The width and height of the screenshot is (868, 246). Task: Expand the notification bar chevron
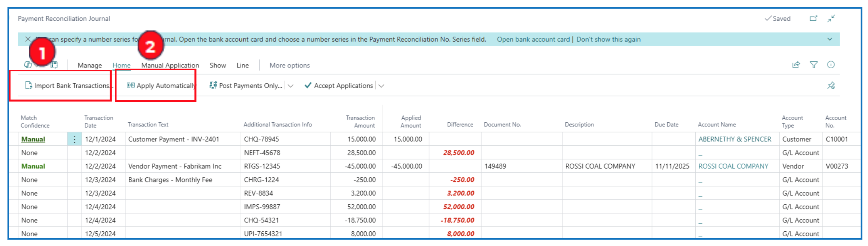point(830,39)
